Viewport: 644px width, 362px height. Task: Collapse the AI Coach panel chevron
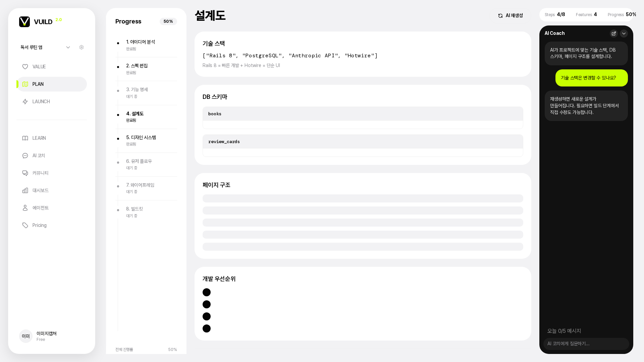(x=624, y=34)
